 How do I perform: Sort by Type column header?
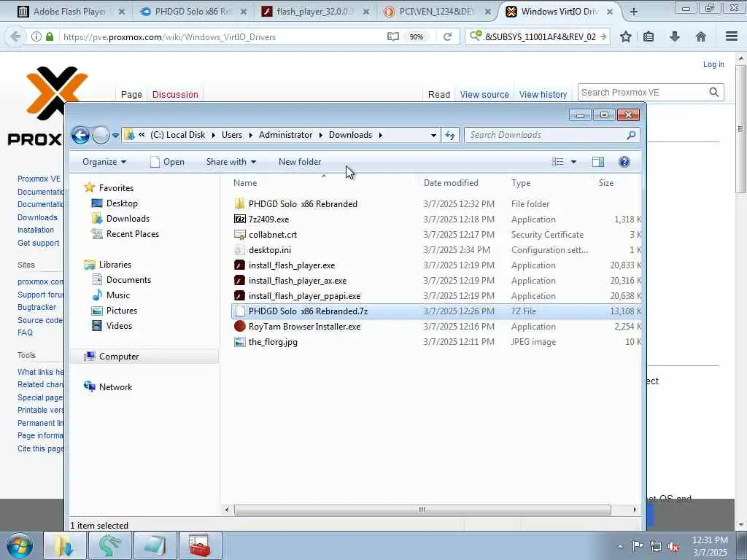521,183
